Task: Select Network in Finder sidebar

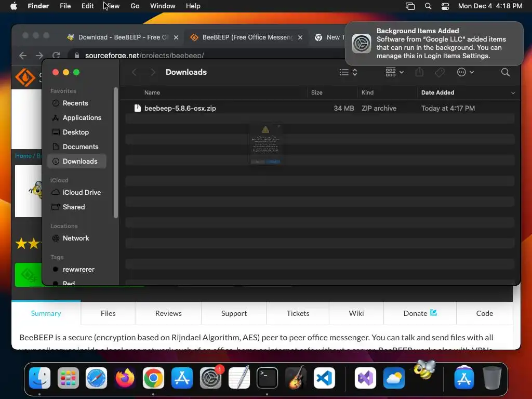Action: pos(77,238)
